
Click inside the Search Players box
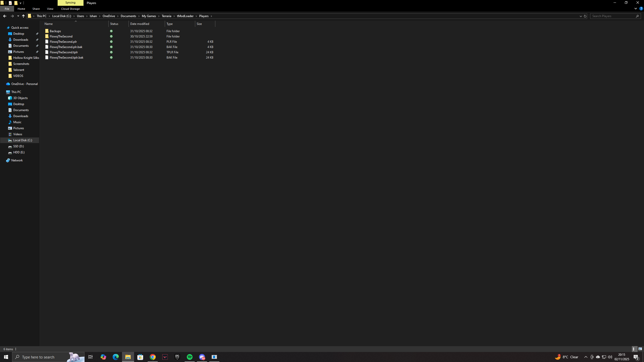click(x=614, y=16)
